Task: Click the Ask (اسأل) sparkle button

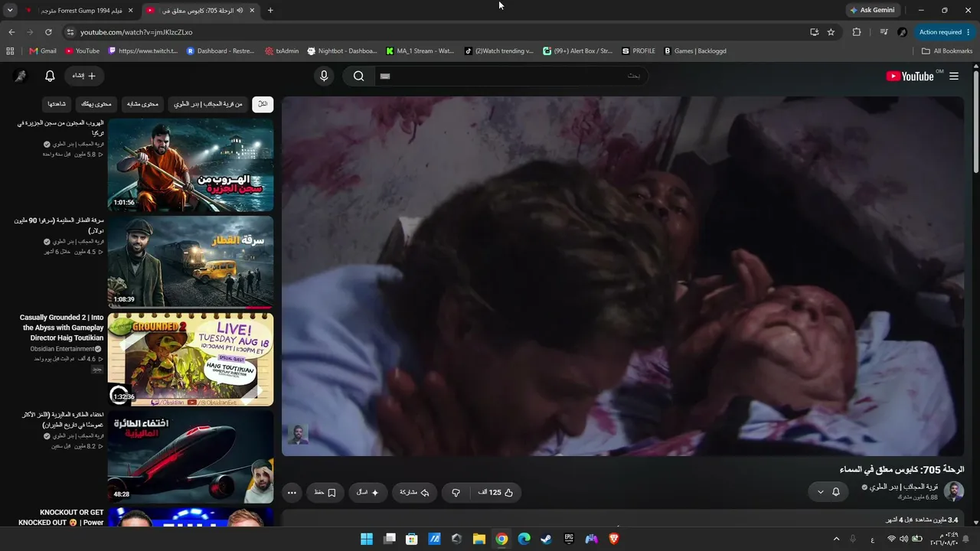Action: [x=368, y=492]
